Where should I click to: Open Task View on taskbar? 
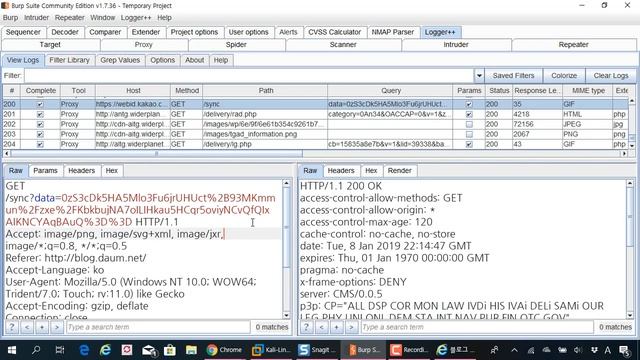(60, 350)
